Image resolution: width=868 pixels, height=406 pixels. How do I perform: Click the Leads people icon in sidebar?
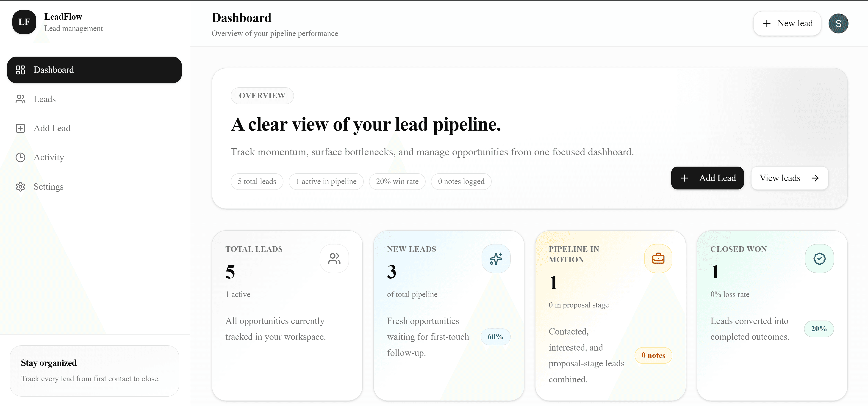[21, 99]
